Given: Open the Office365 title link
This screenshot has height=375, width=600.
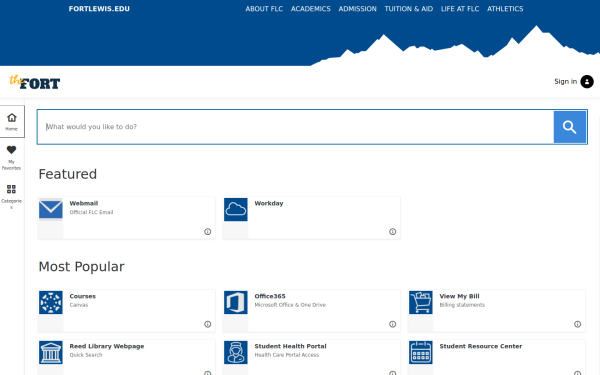Looking at the screenshot, I should click(x=270, y=296).
